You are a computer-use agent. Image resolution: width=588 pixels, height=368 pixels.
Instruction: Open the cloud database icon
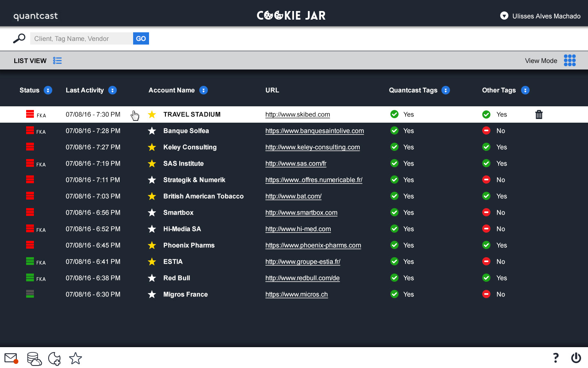pyautogui.click(x=34, y=359)
